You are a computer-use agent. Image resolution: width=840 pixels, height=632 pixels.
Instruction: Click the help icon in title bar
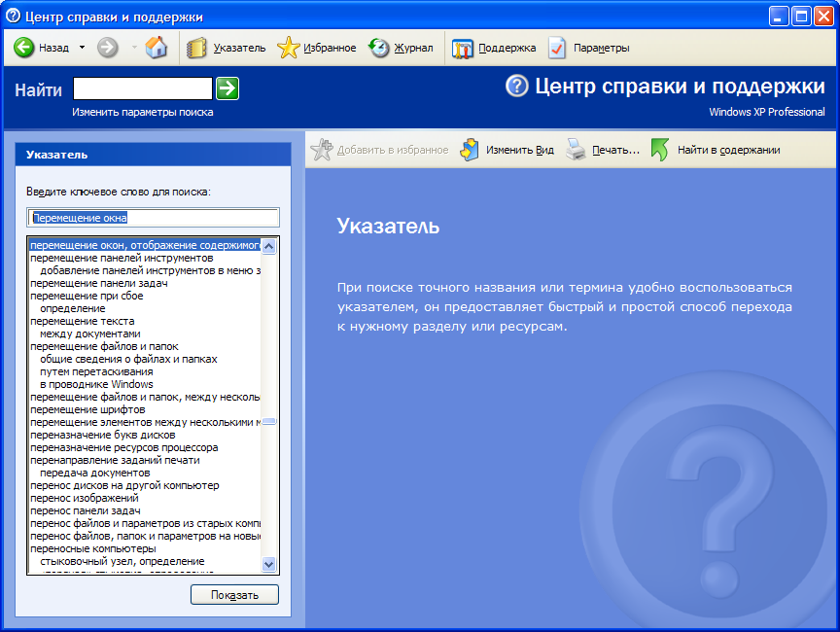click(x=13, y=17)
